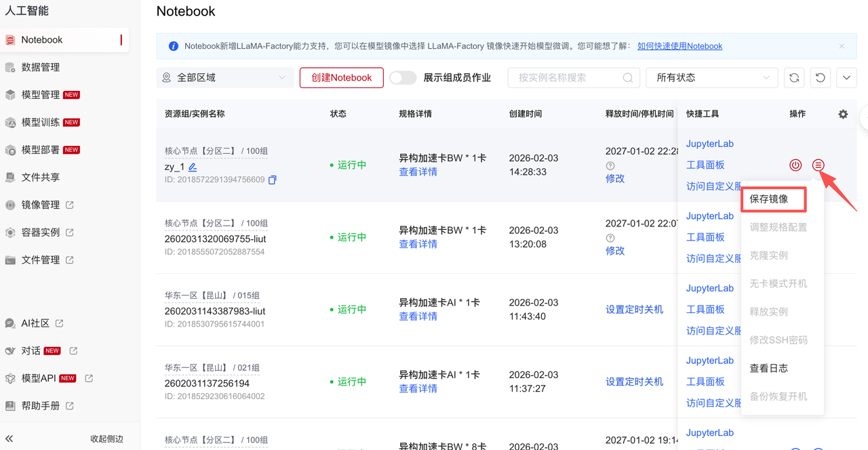
Task: Select 查看日志 from the context menu
Action: tap(768, 368)
